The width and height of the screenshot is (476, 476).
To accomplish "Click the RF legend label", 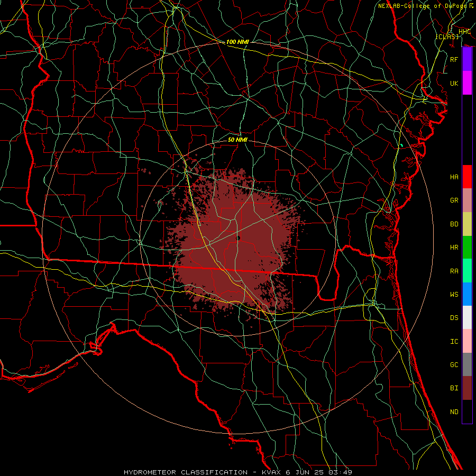I will click(454, 59).
